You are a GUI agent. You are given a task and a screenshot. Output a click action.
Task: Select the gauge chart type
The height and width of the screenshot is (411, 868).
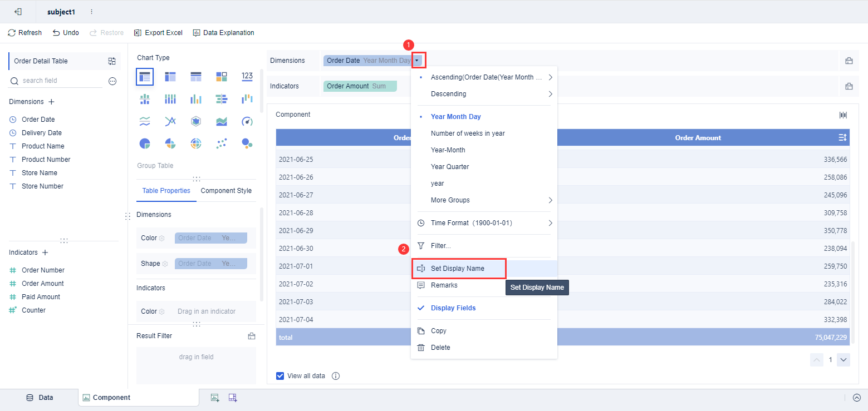[x=247, y=121]
